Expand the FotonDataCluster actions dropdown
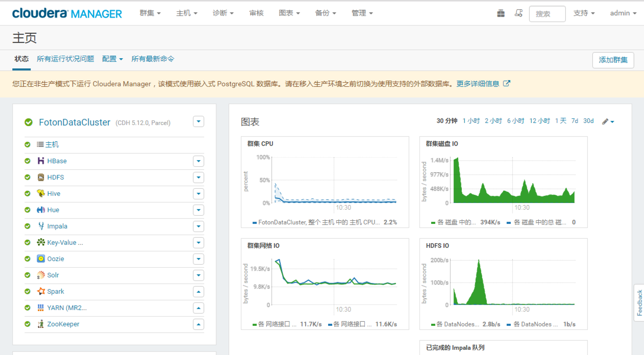The image size is (644, 355). [x=199, y=121]
